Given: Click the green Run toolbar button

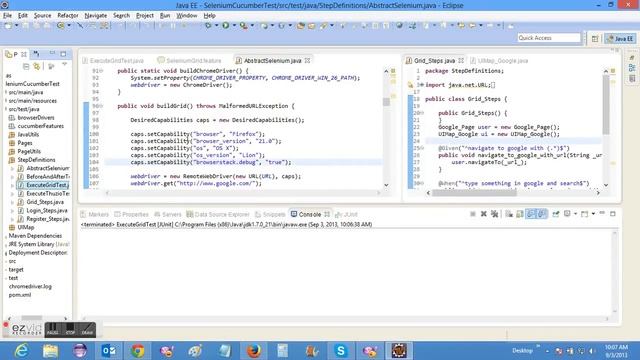Looking at the screenshot, I should click(x=226, y=26).
